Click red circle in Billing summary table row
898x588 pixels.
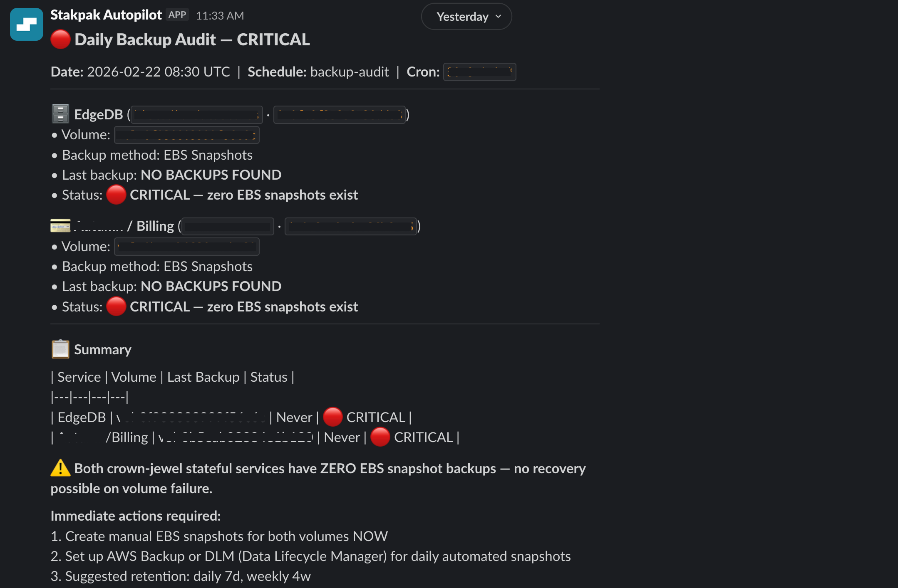click(x=380, y=437)
